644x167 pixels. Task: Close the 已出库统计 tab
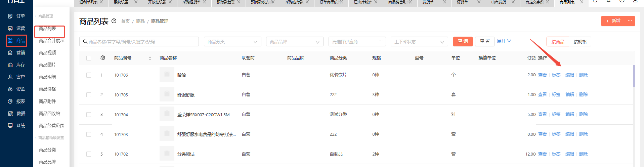pos(376,2)
